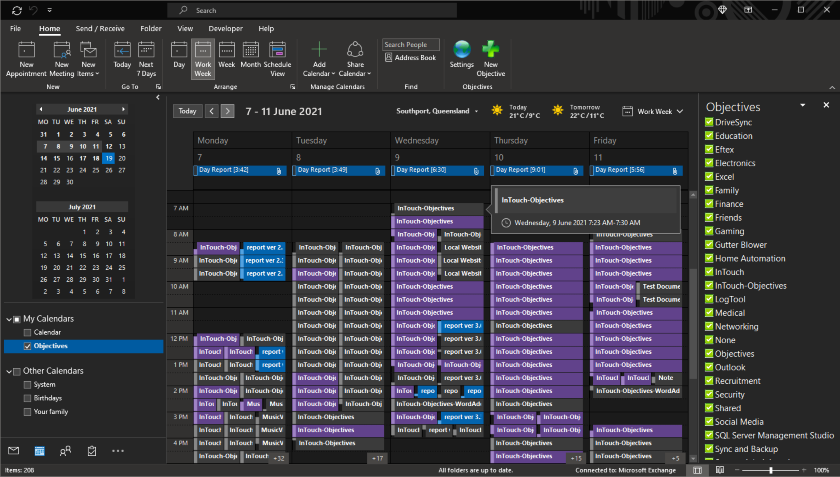Open Southport, Queensland weather location dropdown
Screen dimensions: 840x477
click(437, 111)
